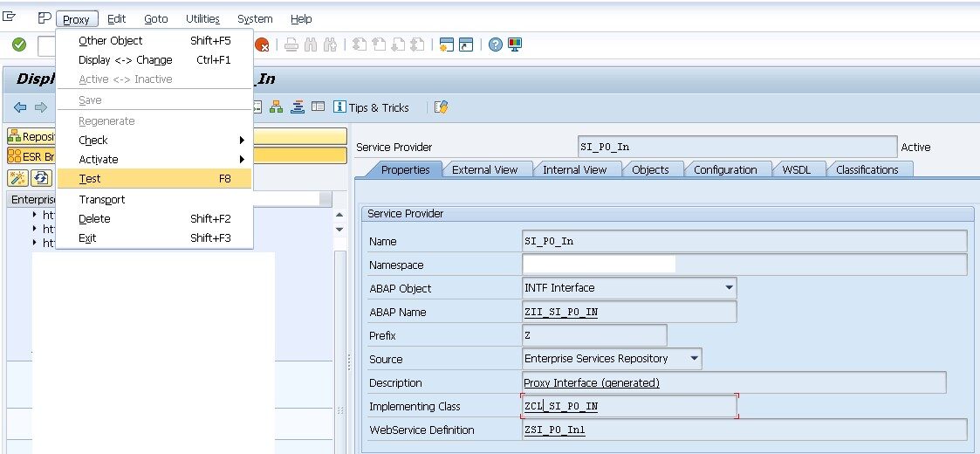Click the green Enter checkmark icon

[18, 45]
